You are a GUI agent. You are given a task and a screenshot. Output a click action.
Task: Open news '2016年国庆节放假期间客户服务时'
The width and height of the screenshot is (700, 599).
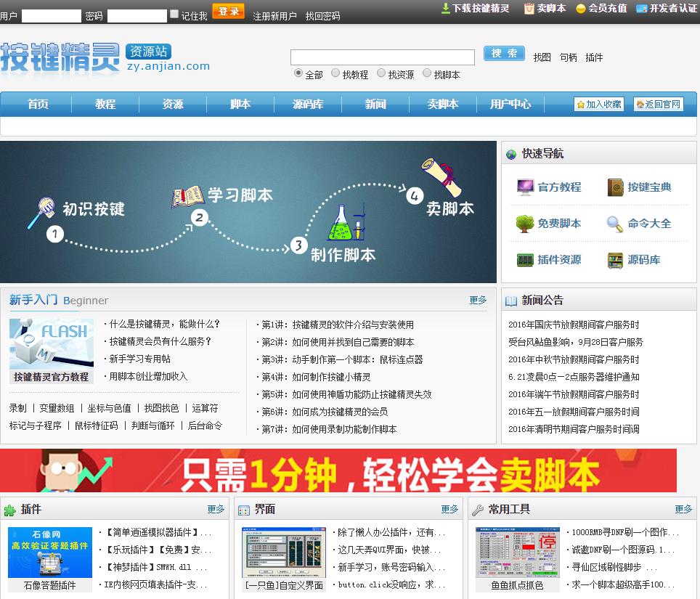[x=574, y=325]
